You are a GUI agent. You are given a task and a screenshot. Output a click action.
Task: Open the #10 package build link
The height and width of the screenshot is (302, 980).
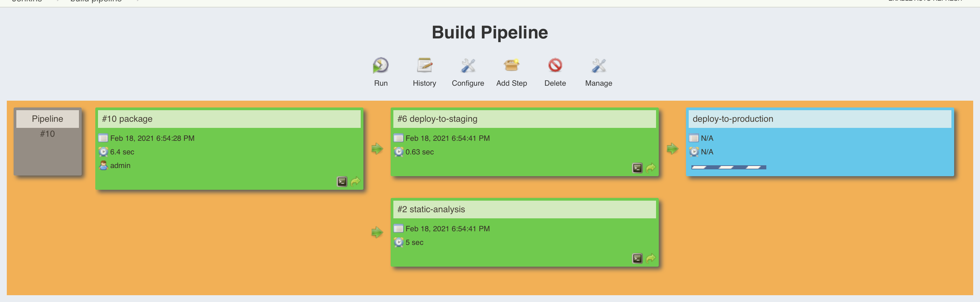(x=127, y=119)
